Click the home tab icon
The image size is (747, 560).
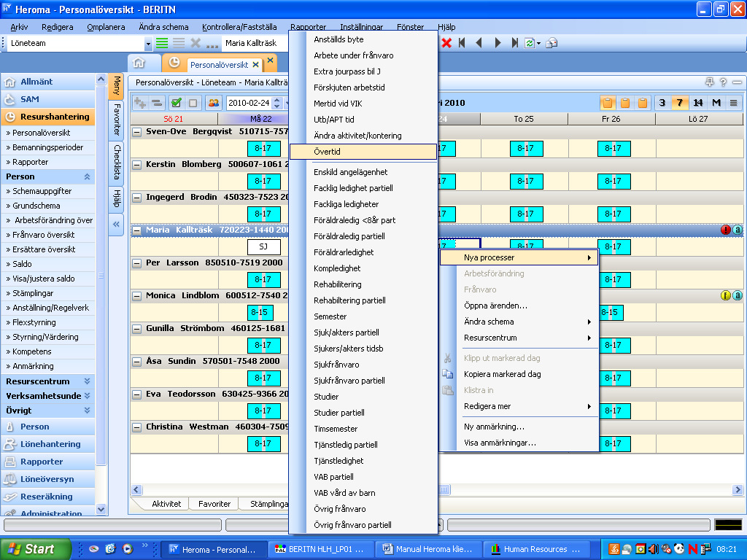(x=139, y=63)
